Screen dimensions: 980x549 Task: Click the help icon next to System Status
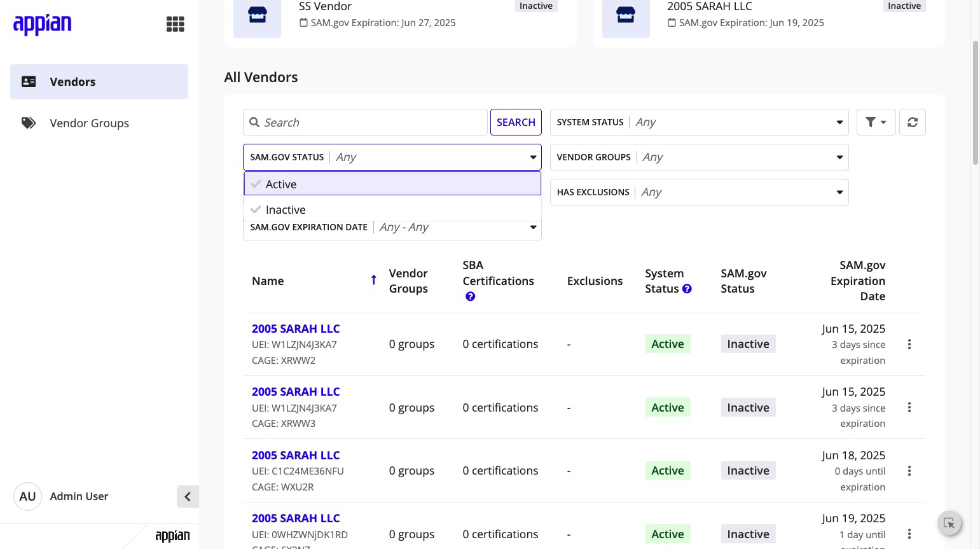687,289
